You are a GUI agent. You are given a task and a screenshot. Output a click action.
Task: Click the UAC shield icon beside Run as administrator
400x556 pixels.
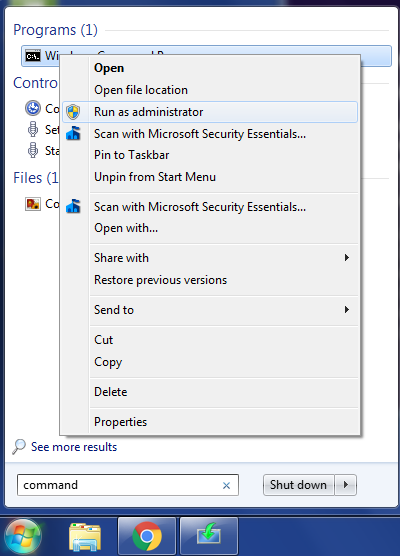[x=73, y=112]
